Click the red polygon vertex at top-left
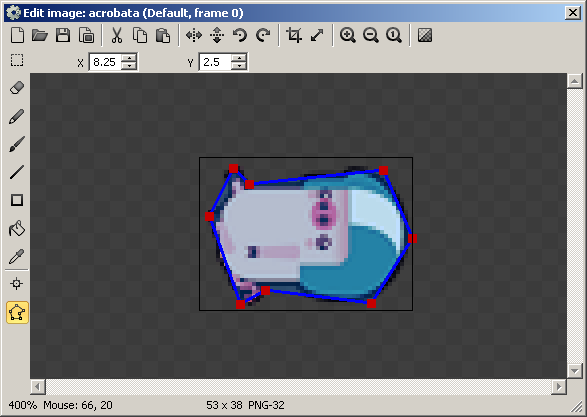587x417 pixels. coord(233,169)
